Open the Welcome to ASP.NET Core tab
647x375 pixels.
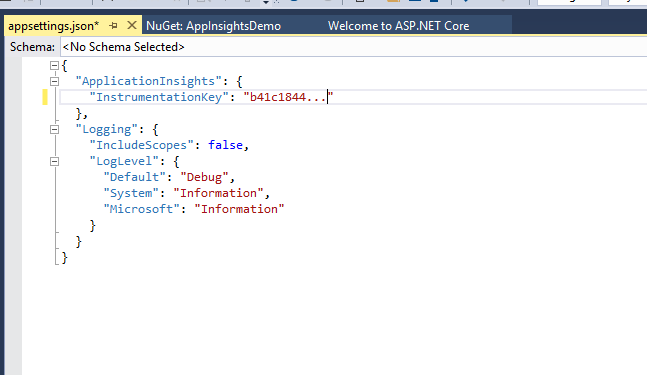[x=398, y=26]
